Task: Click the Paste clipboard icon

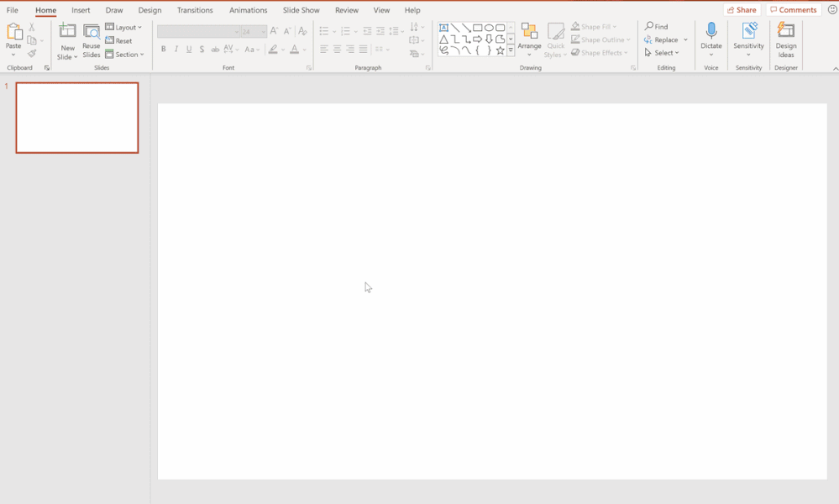Action: tap(14, 32)
